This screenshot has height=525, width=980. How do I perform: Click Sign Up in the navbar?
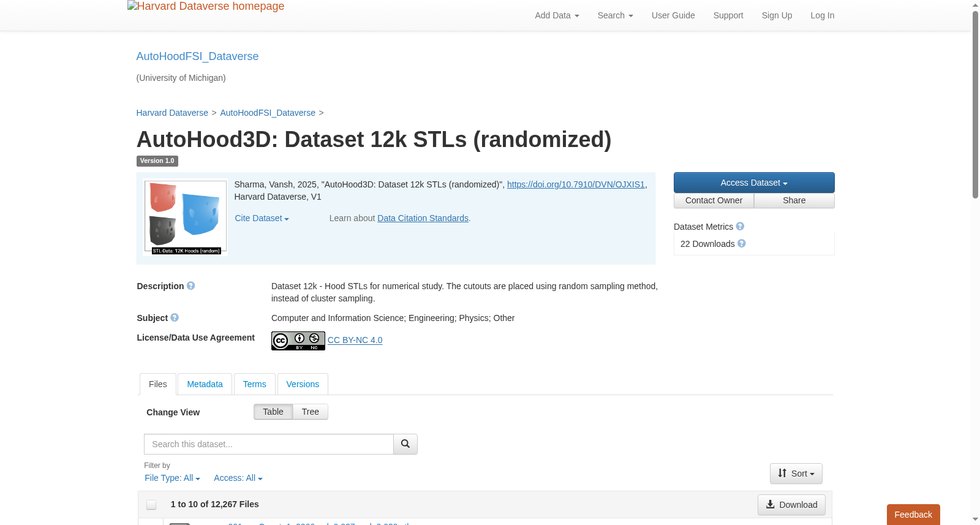pyautogui.click(x=777, y=15)
